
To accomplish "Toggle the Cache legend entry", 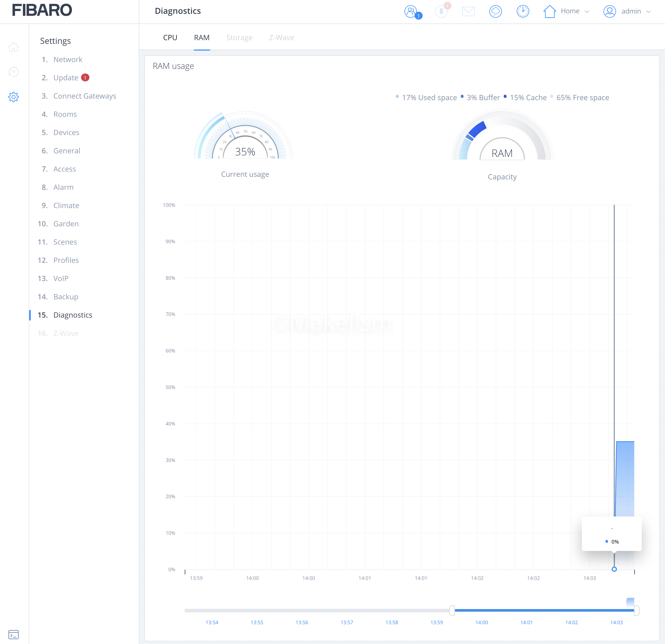I will point(528,98).
